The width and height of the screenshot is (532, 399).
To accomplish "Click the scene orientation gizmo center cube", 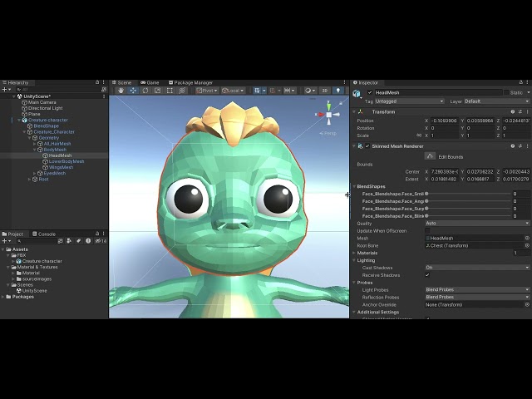I will [x=329, y=115].
